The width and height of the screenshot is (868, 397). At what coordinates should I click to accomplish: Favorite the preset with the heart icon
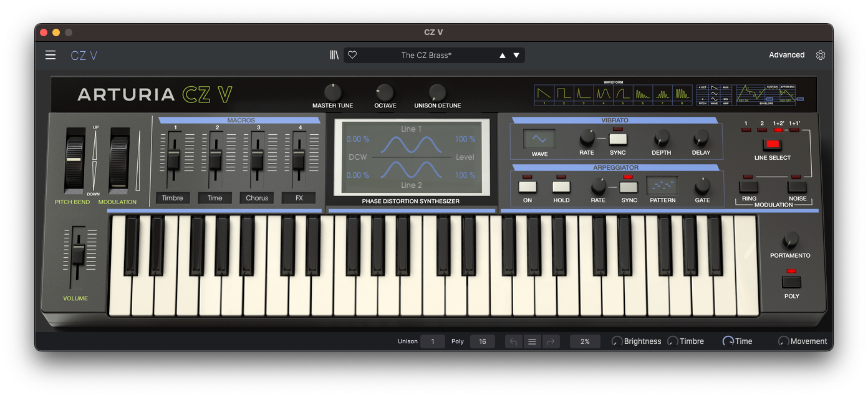[352, 55]
